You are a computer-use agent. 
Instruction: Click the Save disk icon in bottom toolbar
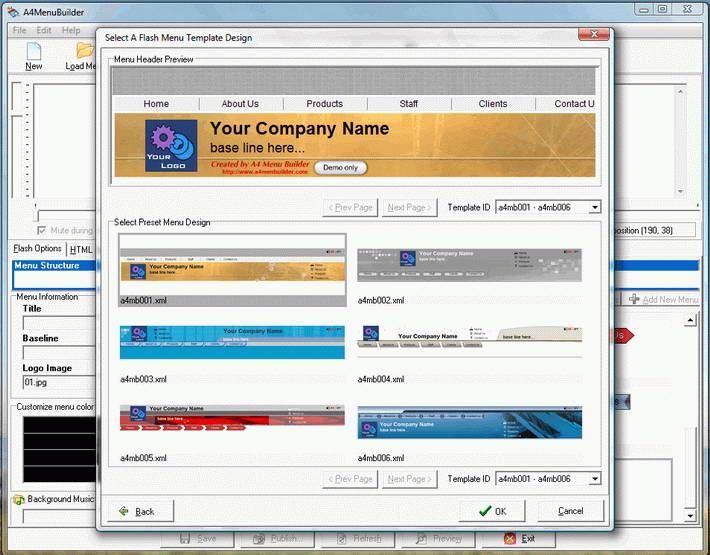coord(185,539)
